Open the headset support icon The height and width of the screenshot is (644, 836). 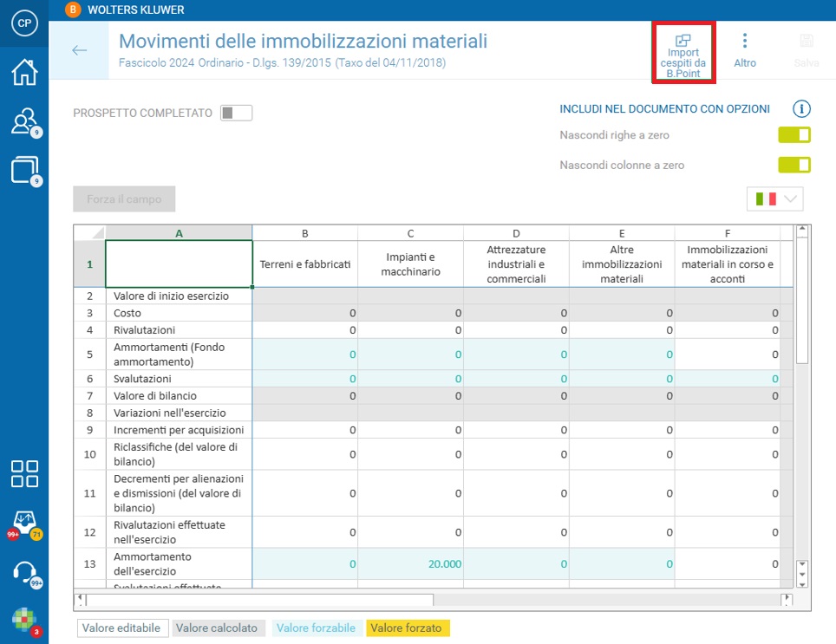click(24, 574)
